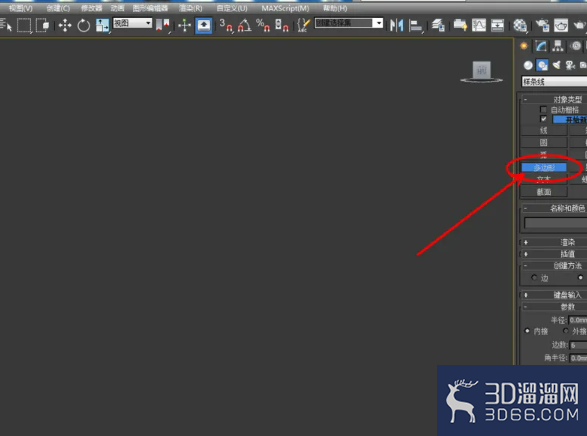Image resolution: width=587 pixels, height=436 pixels.
Task: Select the Select Object arrow tool
Action: click(x=6, y=25)
